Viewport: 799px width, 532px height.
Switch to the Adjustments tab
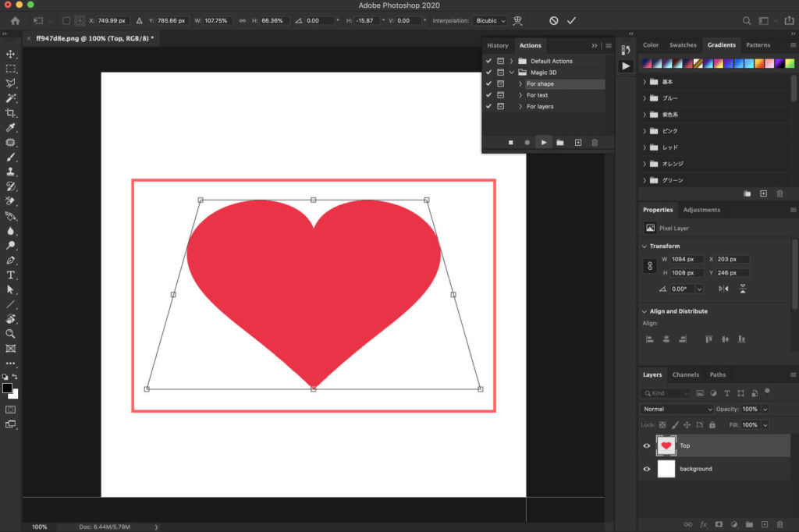coord(701,209)
